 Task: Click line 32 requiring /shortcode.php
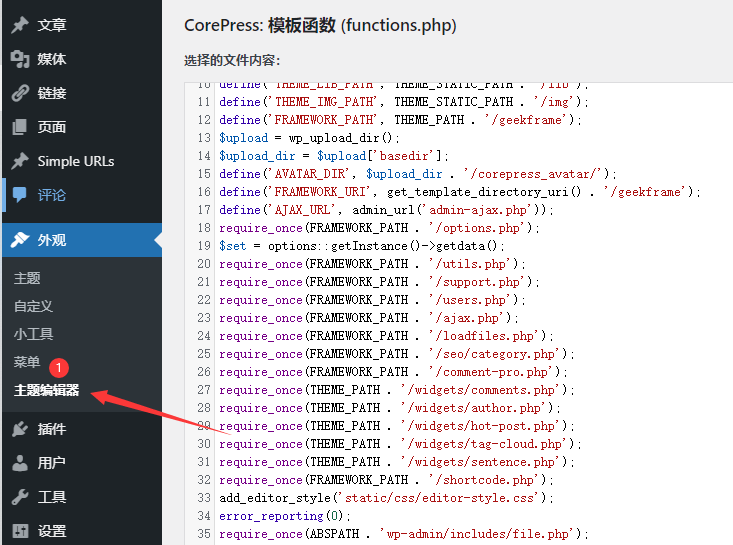(x=386, y=480)
